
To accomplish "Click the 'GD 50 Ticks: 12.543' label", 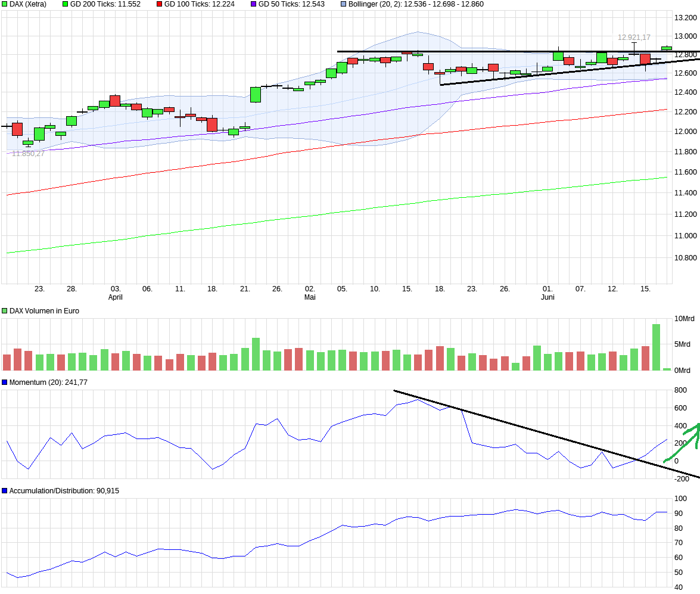I will point(291,4).
